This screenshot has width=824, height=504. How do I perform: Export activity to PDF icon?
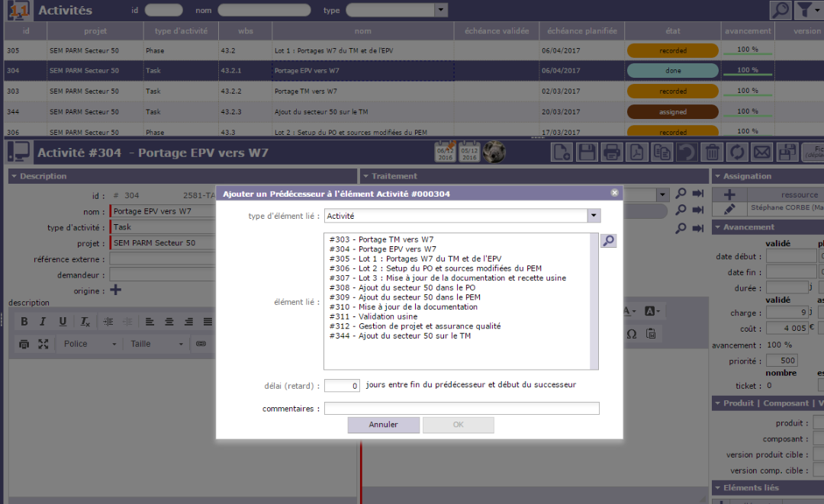pyautogui.click(x=637, y=152)
